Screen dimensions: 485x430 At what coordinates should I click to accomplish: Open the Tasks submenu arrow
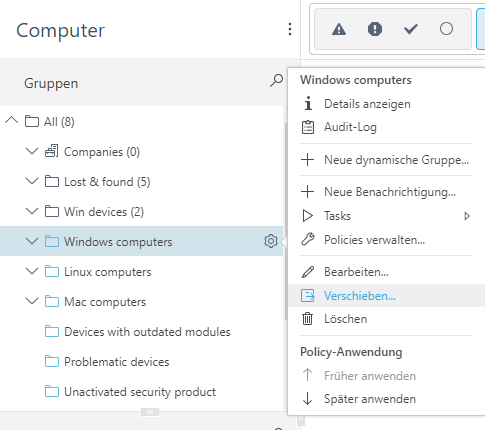pos(467,216)
